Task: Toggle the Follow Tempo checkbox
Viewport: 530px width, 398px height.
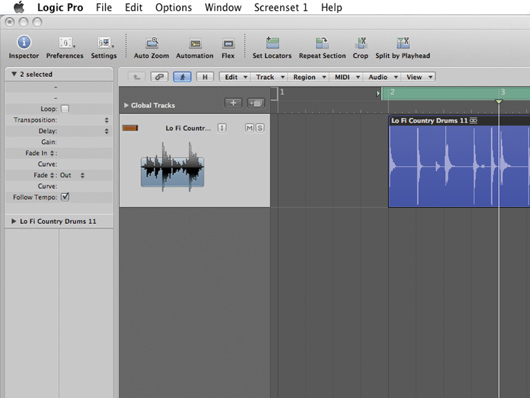Action: tap(65, 197)
